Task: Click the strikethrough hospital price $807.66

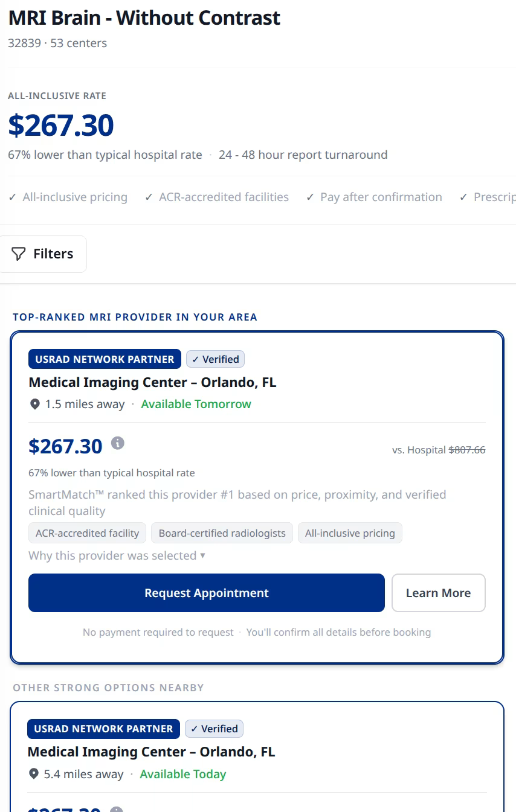Action: coord(466,450)
